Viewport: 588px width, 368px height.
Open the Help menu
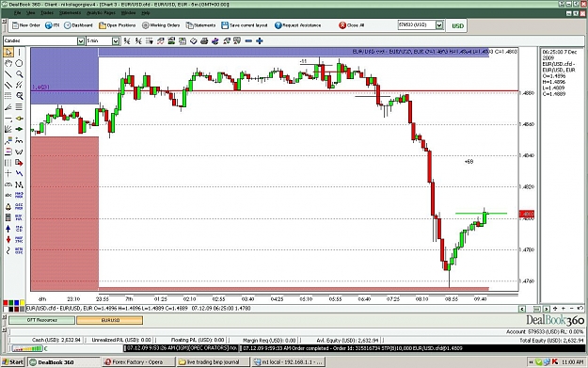point(146,13)
